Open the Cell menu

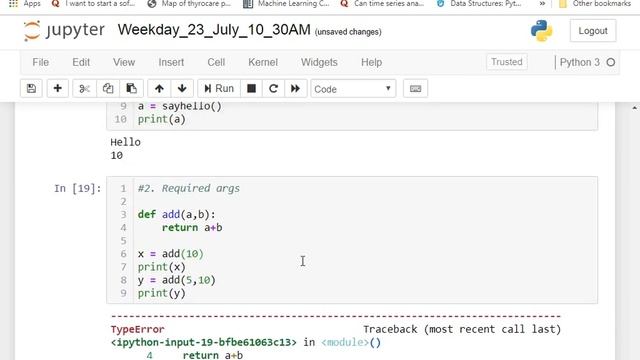tap(216, 62)
